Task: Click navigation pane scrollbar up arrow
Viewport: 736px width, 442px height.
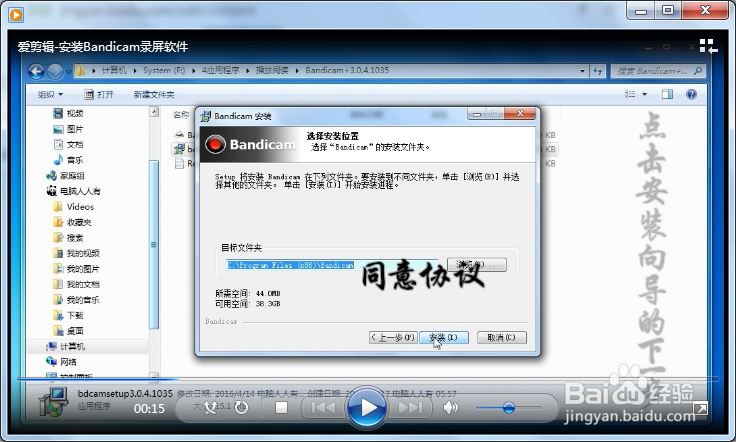Action: click(153, 112)
